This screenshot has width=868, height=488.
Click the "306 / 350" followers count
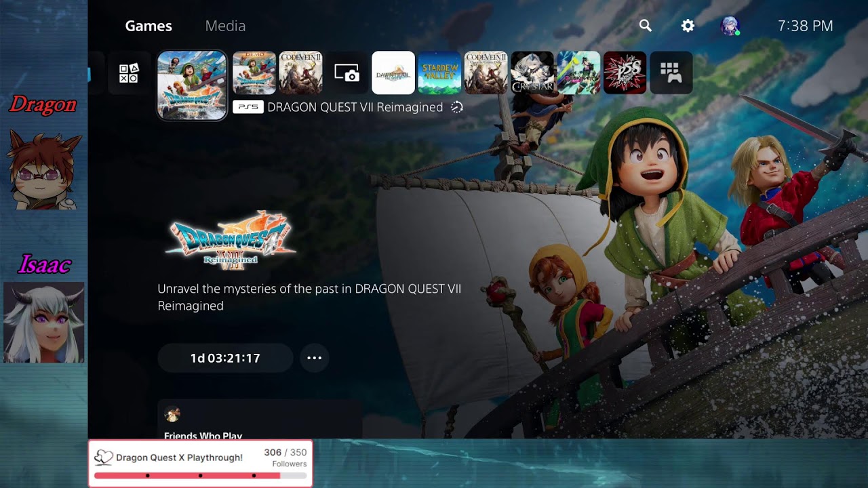point(285,452)
